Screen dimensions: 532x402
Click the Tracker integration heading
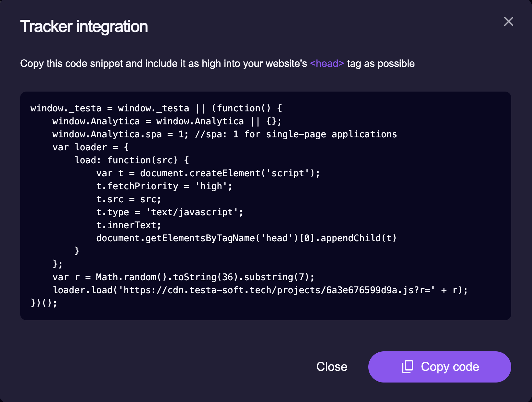(x=84, y=26)
